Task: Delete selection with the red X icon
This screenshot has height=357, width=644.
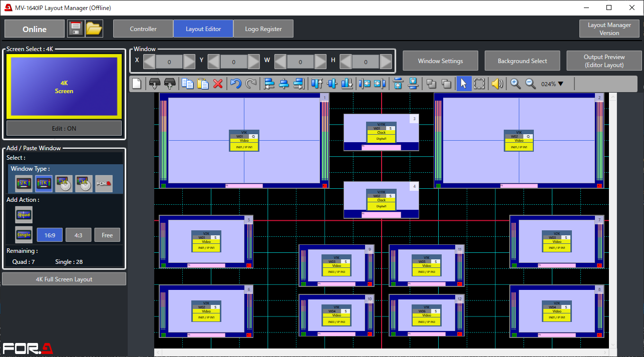Action: [218, 84]
